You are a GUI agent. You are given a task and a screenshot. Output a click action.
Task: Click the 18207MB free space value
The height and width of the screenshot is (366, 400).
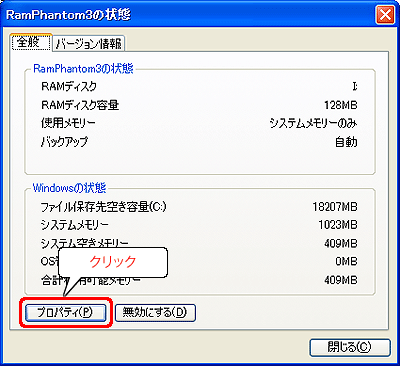pos(335,207)
